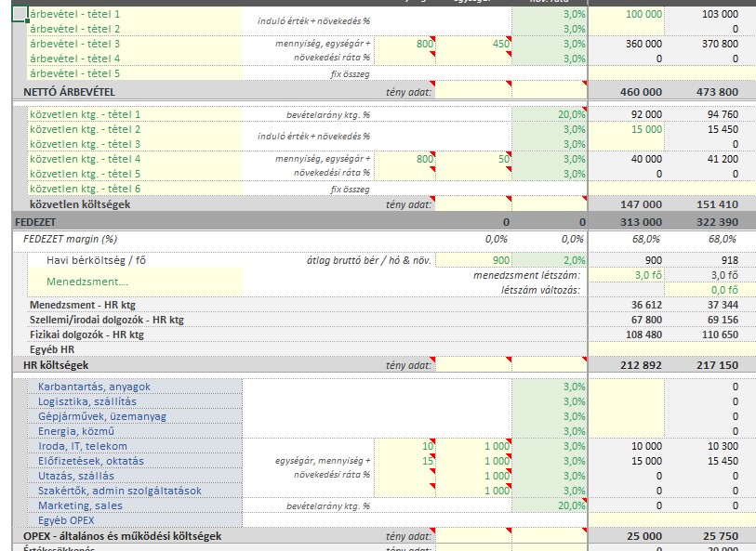The height and width of the screenshot is (551, 756).
Task: Select management headcount '3,0 fő' green cell
Action: click(627, 275)
